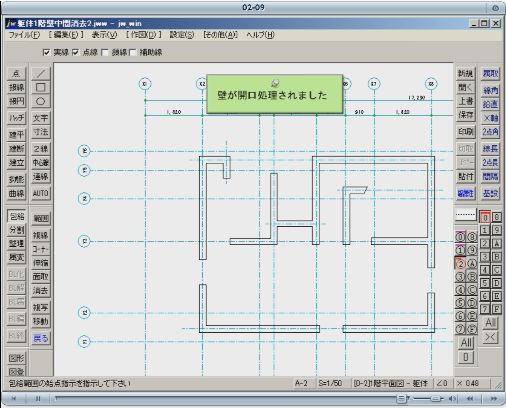Viewport: 506px width, 409px height.
Task: Pause the video with the pause control
Action: pos(38,398)
